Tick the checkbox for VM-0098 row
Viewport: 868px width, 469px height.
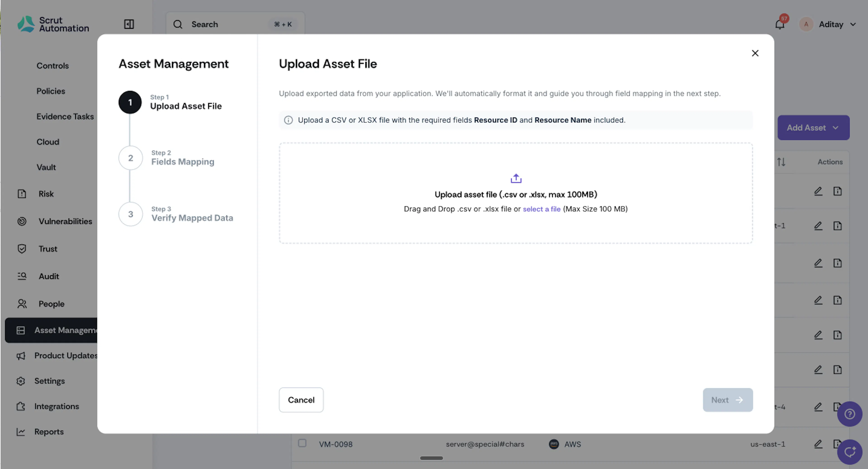[x=302, y=443]
